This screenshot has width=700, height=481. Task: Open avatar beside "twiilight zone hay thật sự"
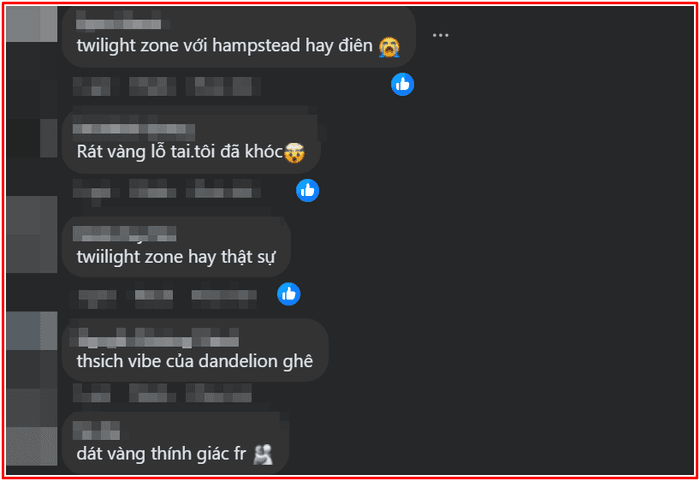pos(32,234)
